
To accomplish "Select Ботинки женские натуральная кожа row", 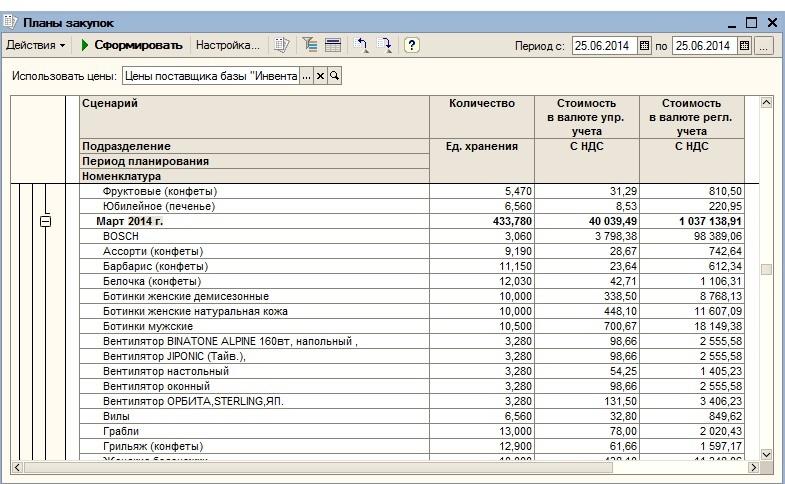I will point(411,311).
